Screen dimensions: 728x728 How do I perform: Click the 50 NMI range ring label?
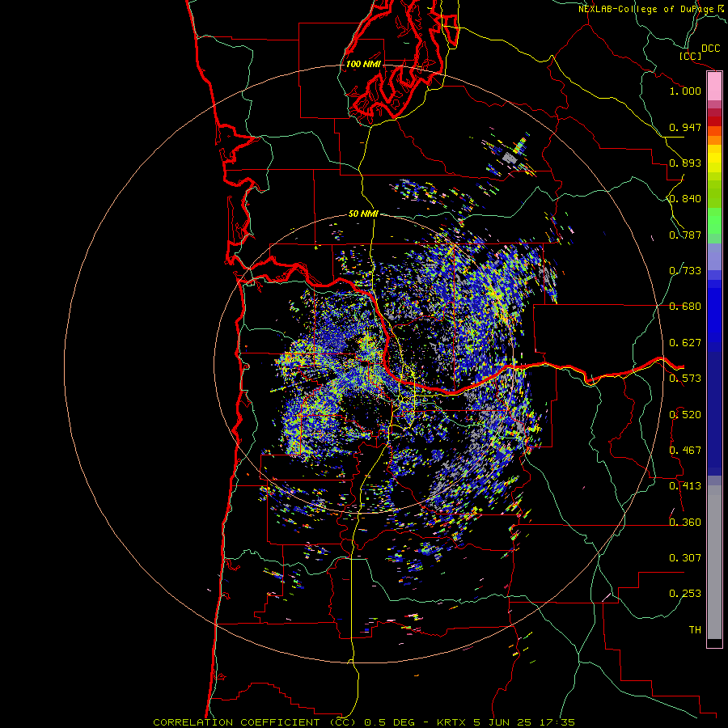[363, 214]
